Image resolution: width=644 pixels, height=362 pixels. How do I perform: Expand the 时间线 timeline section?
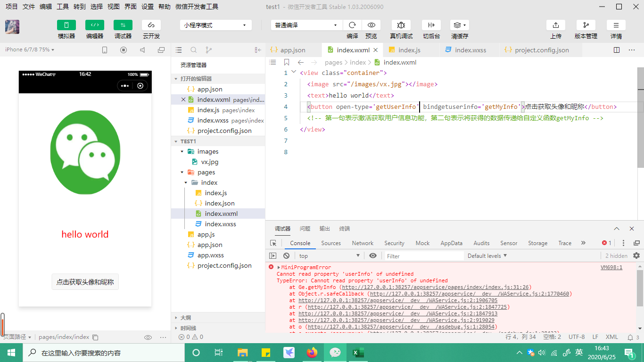pos(218,328)
